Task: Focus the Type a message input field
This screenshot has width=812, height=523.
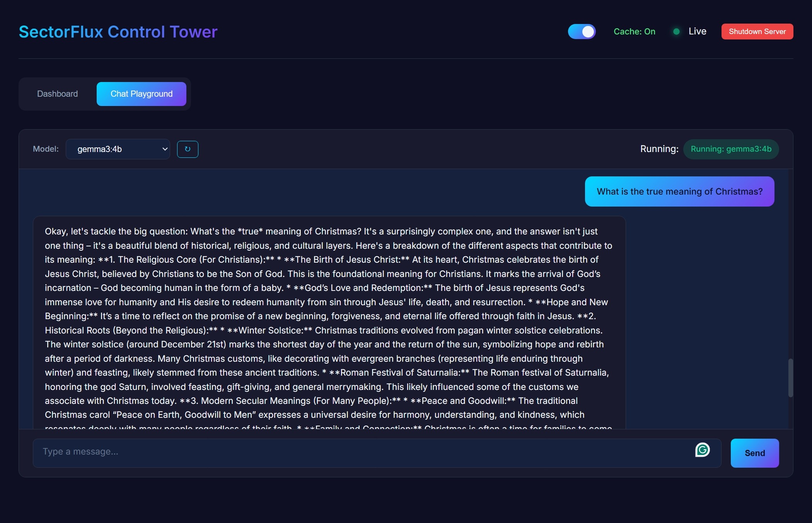Action: point(348,451)
